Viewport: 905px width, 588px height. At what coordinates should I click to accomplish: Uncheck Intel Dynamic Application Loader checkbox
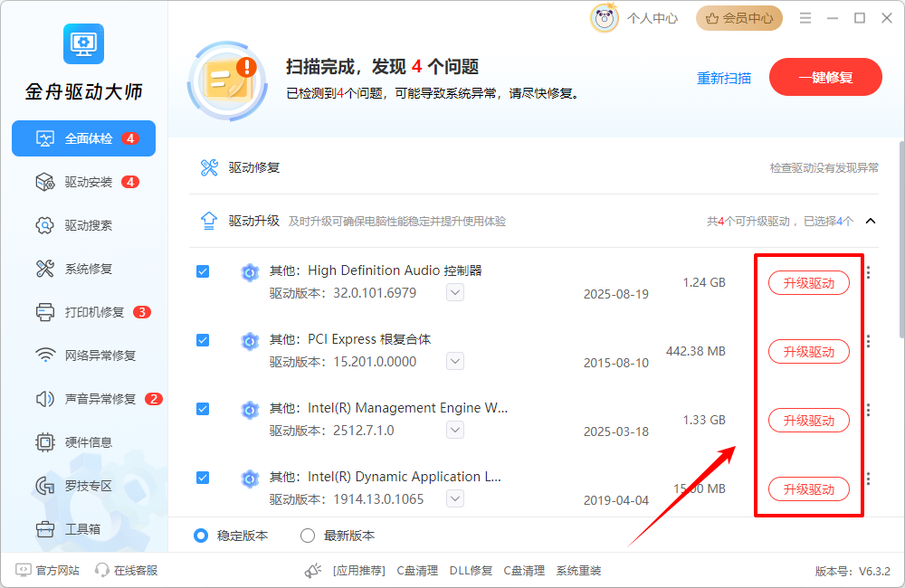pyautogui.click(x=203, y=478)
